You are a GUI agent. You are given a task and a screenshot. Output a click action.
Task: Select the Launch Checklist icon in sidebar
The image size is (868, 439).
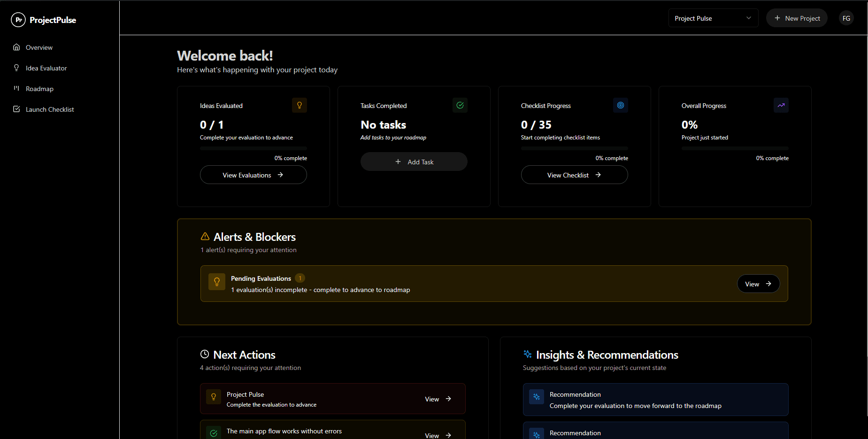click(16, 109)
